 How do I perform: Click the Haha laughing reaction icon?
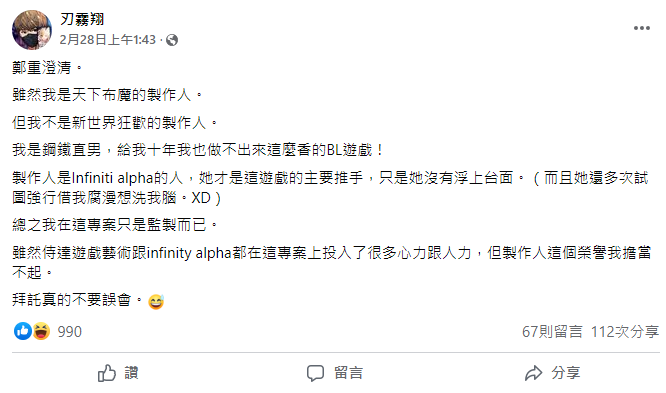coord(41,331)
